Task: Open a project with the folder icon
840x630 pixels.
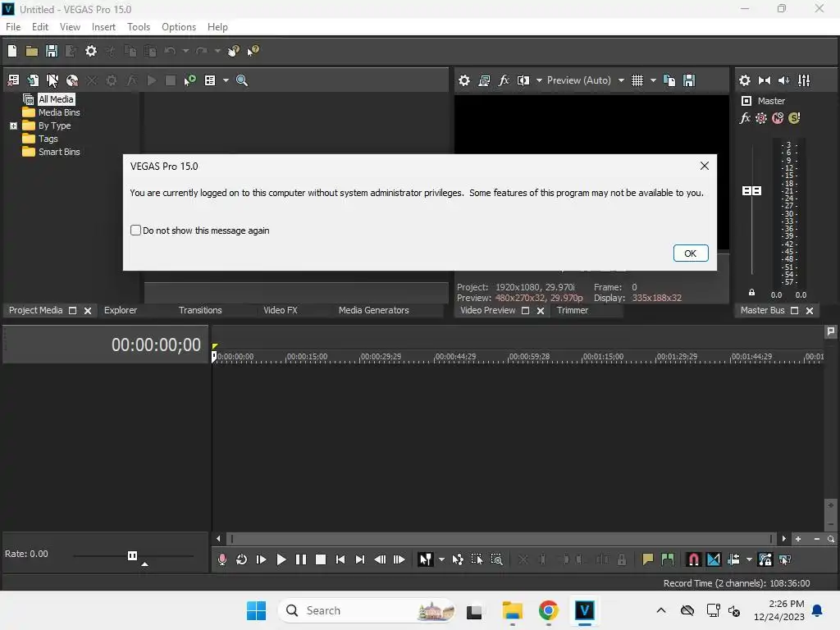Action: point(32,51)
